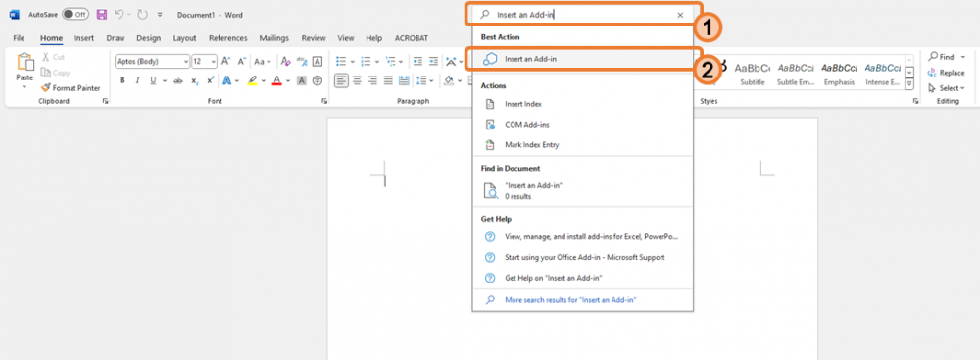Click the search box containing Insert an Add-in

[x=582, y=15]
